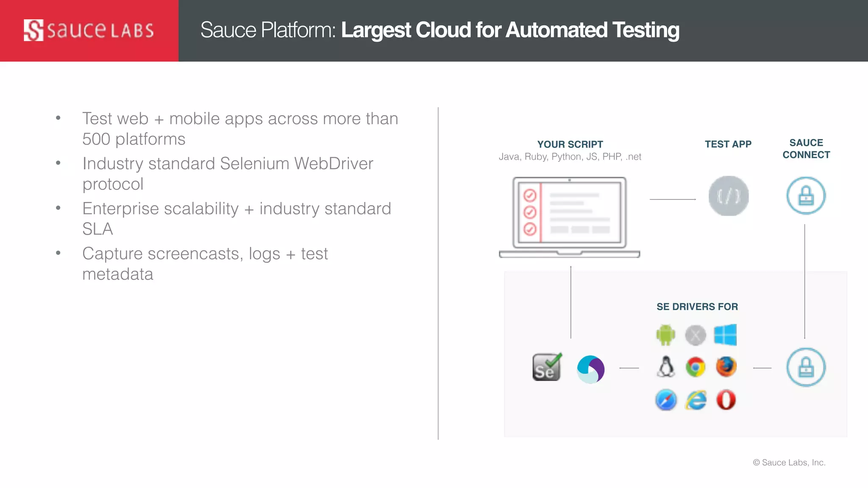868x488 pixels.
Task: Click the Firefox browser icon
Action: [726, 367]
